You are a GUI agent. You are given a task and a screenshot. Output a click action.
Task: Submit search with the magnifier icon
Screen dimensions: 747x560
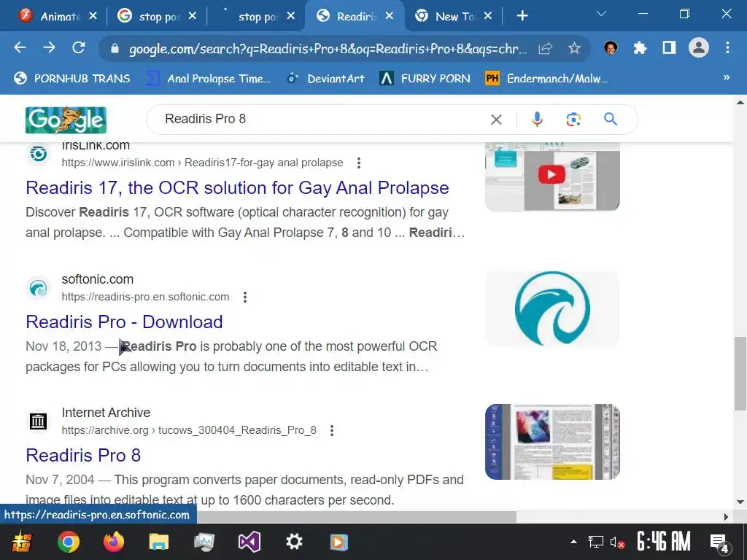pos(611,119)
